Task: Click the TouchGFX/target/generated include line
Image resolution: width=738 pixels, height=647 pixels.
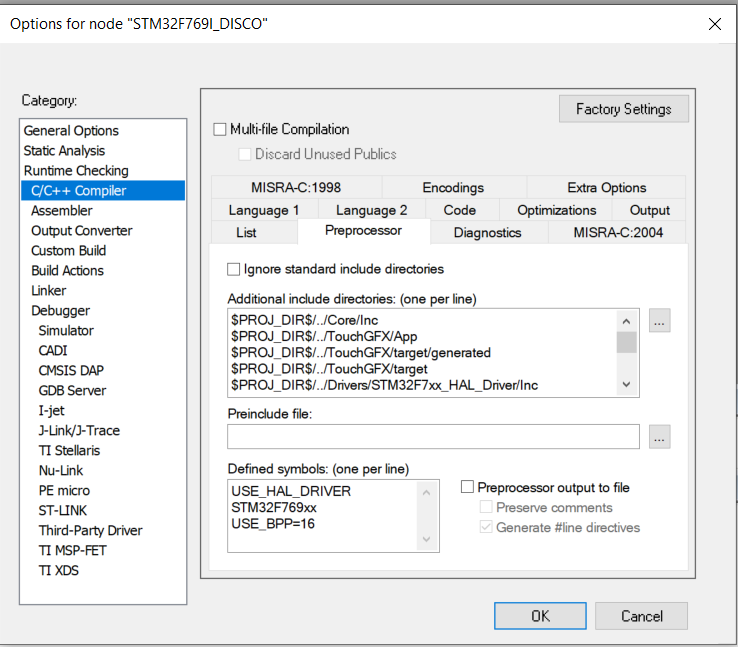Action: tap(361, 353)
